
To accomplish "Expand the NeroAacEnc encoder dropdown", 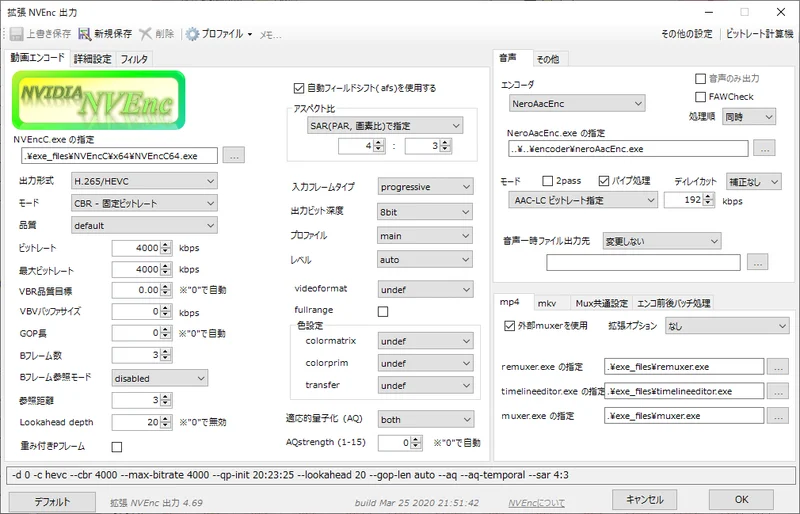I will click(x=576, y=103).
